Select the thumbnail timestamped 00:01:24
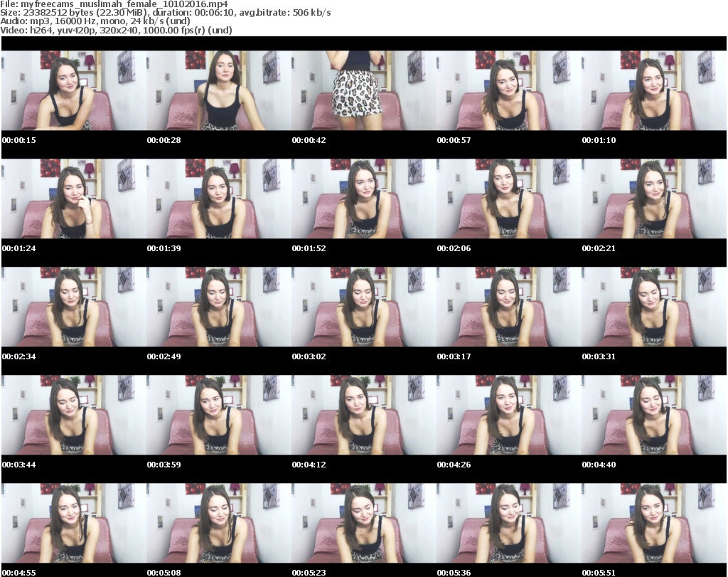 (x=74, y=198)
